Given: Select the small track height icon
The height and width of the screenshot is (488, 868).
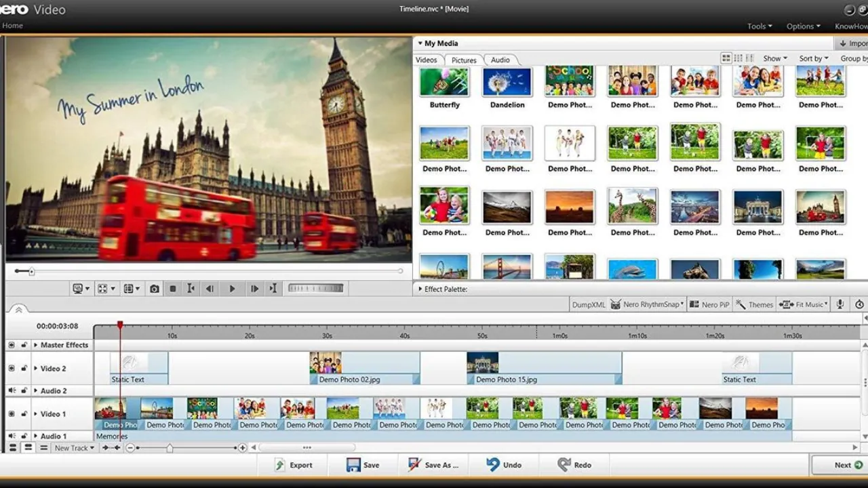Looking at the screenshot, I should (43, 448).
